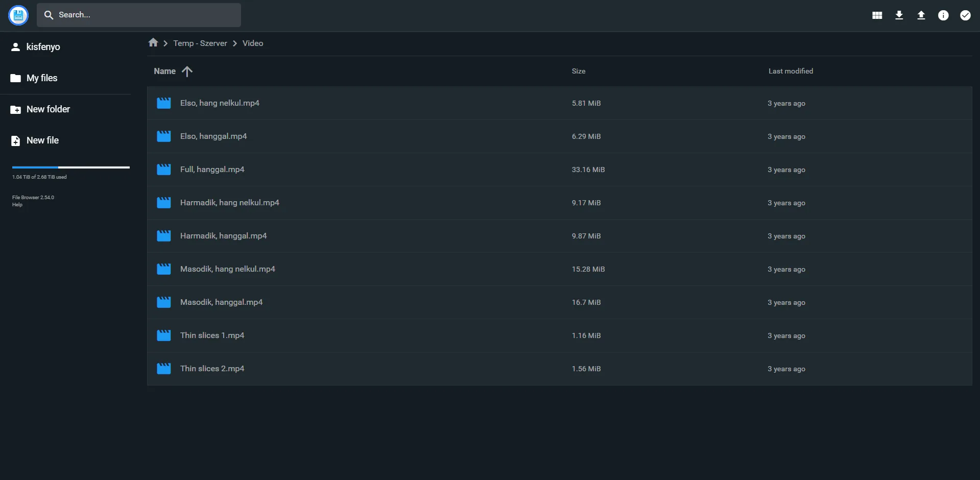Click the New folder icon in sidebar
The image size is (980, 480).
pyautogui.click(x=15, y=109)
